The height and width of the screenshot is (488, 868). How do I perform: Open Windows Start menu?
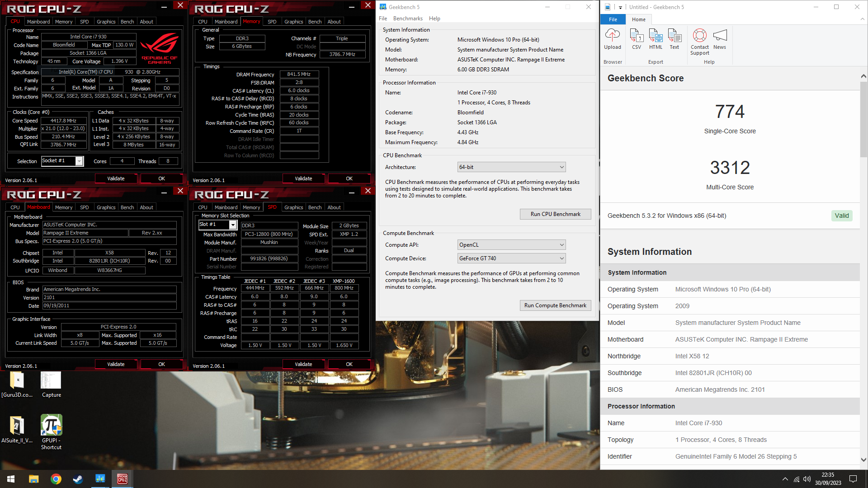pyautogui.click(x=11, y=479)
